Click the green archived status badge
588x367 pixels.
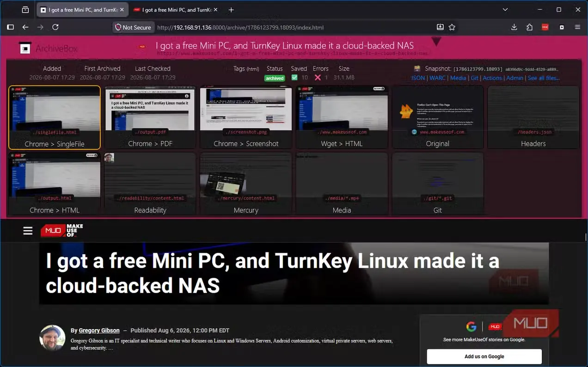(x=275, y=78)
